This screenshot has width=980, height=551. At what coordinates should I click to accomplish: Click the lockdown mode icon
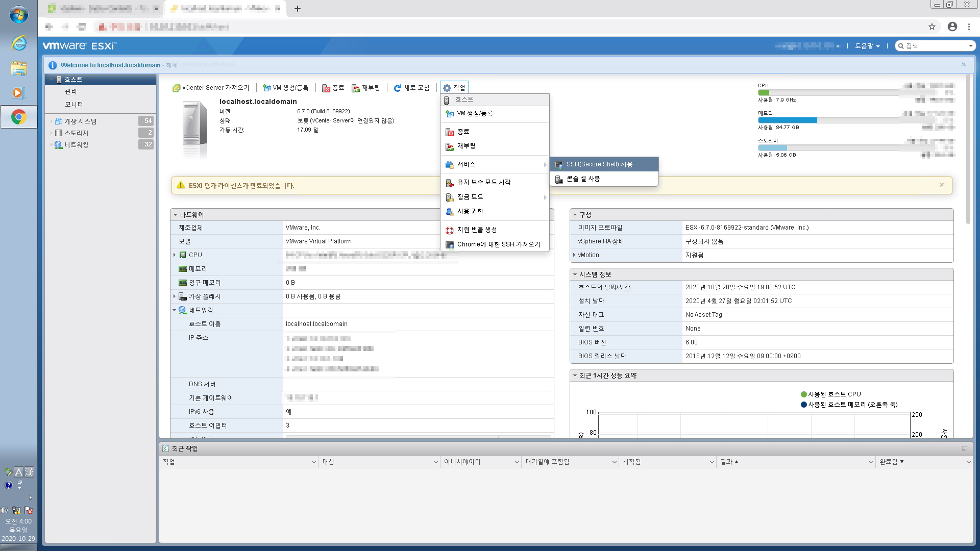[450, 197]
